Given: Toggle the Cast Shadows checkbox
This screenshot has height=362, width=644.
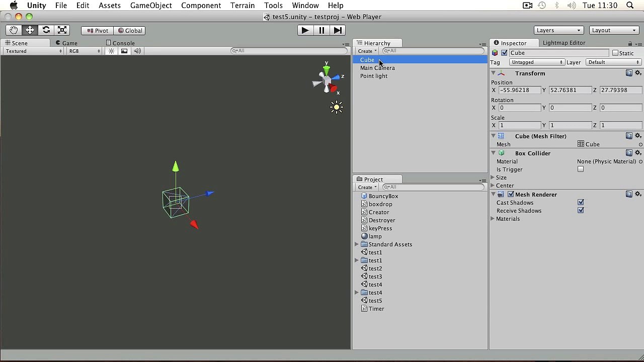Looking at the screenshot, I should click(x=581, y=203).
